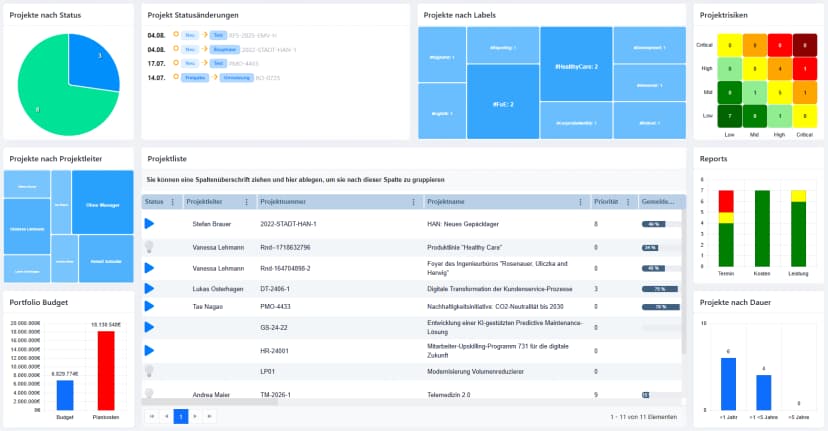Go to next page of Projektliste
828x431 pixels.
coord(195,416)
